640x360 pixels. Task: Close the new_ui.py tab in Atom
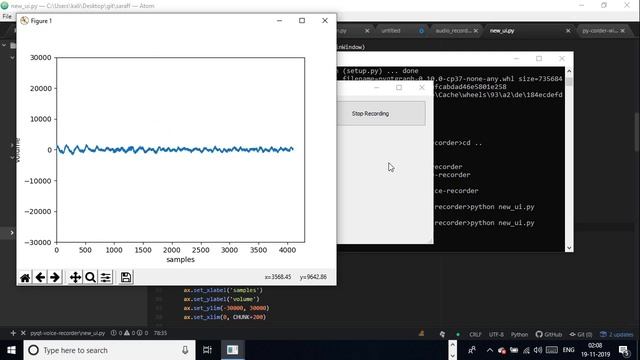[x=568, y=31]
